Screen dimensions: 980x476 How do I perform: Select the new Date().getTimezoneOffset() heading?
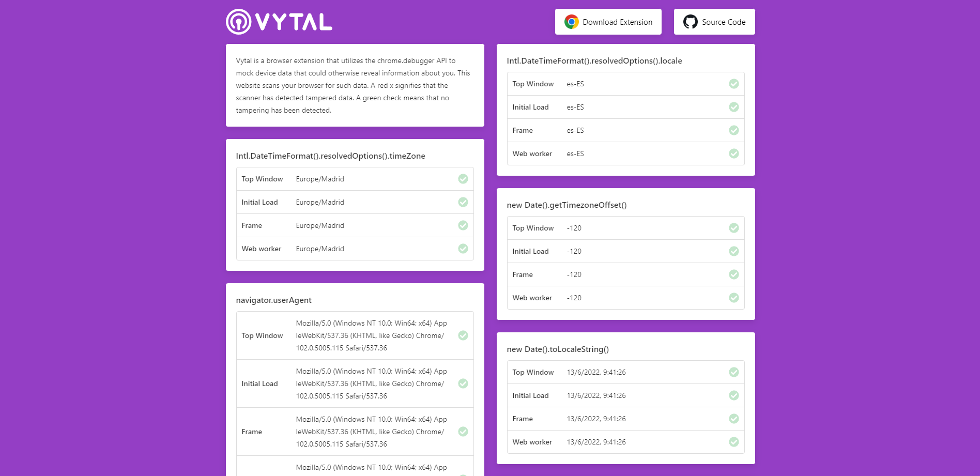pos(567,205)
